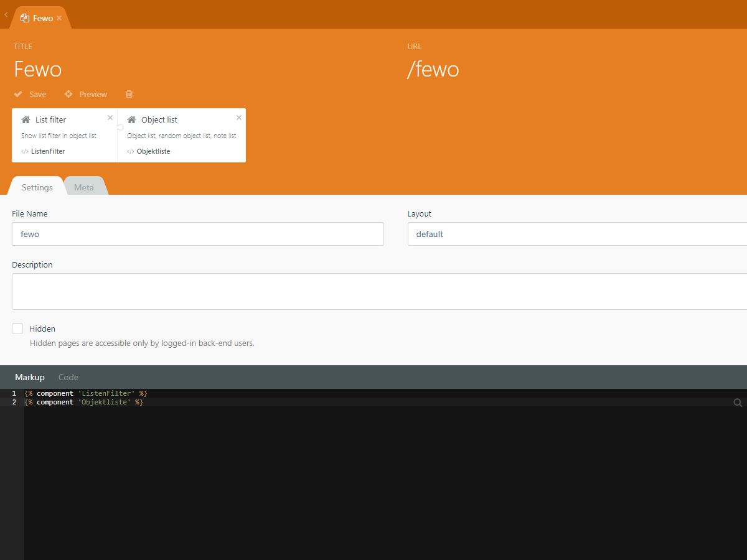This screenshot has height=560, width=747.
Task: Click the Fewo title field
Action: click(38, 68)
